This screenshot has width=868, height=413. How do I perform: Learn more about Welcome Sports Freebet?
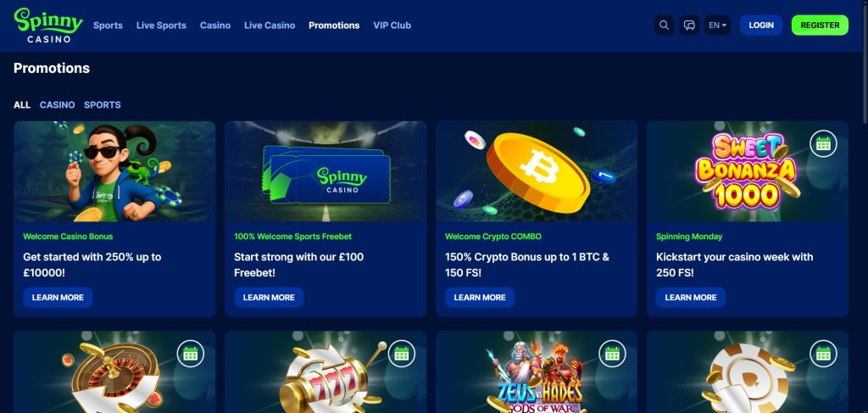click(x=269, y=298)
